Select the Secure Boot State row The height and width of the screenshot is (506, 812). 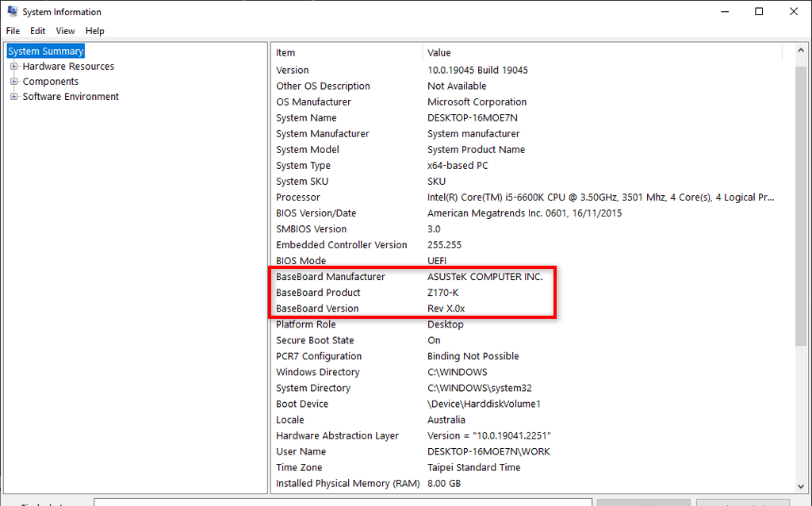[x=527, y=340]
